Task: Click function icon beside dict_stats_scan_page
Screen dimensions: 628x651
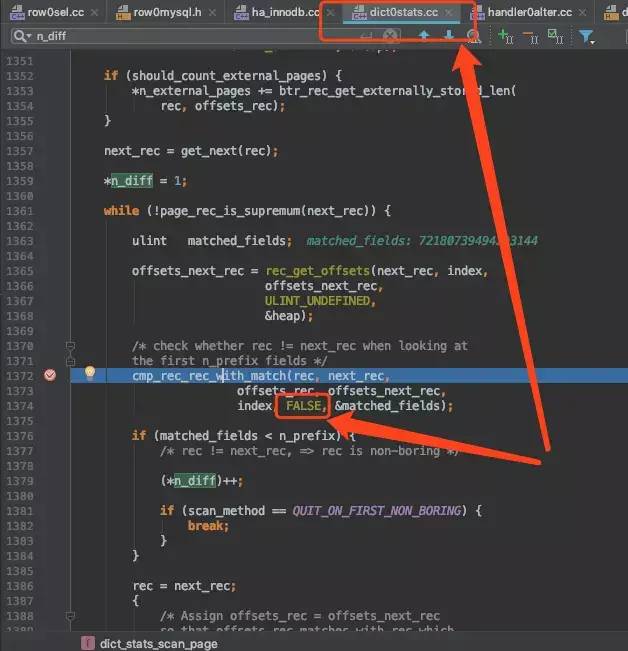Action: coord(88,643)
